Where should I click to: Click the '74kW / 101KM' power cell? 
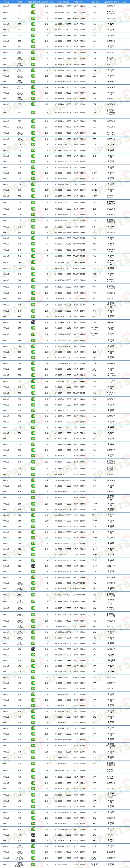[79, 244]
